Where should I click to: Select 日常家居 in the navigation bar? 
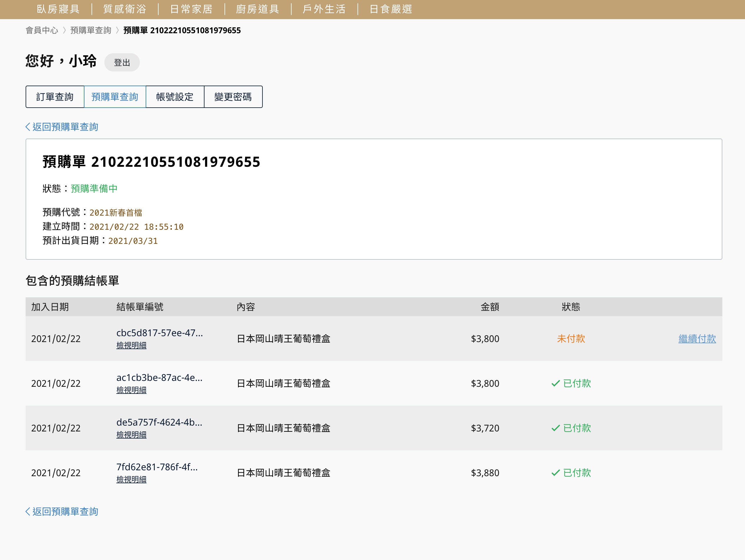[191, 9]
